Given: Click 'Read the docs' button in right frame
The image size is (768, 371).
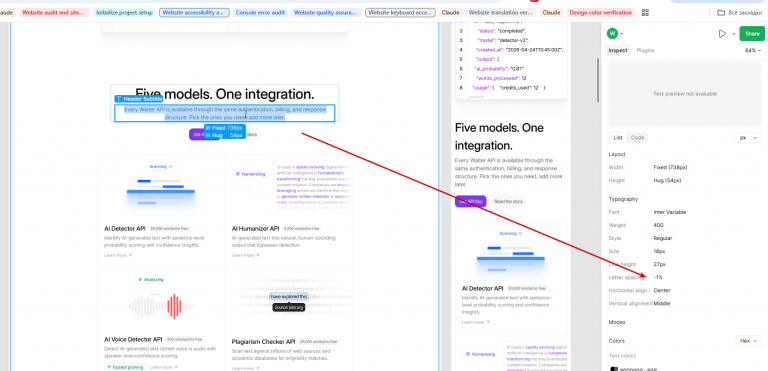Looking at the screenshot, I should pos(508,201).
